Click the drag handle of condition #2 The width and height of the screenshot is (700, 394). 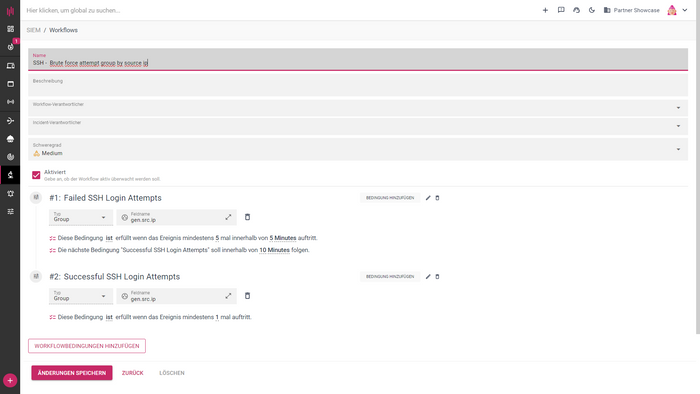coord(36,277)
